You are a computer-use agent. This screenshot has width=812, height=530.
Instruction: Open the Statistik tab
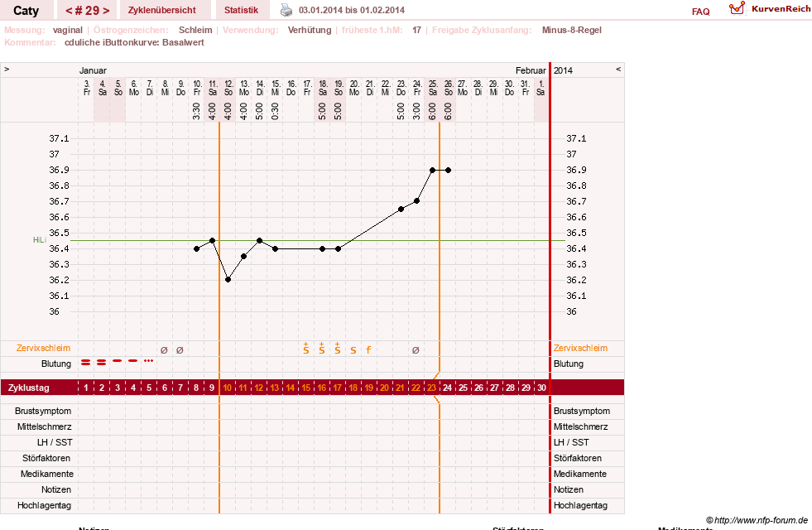[x=242, y=10]
